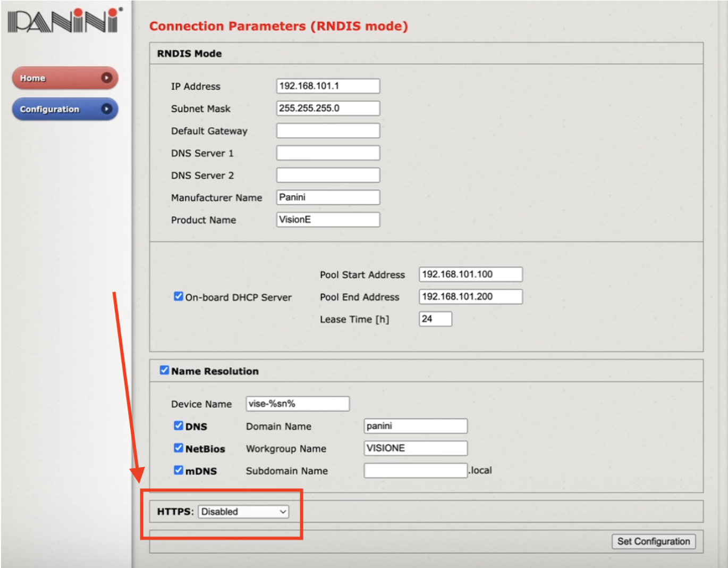The width and height of the screenshot is (728, 568).
Task: Uncheck the Name Resolution checkbox
Action: coord(165,371)
